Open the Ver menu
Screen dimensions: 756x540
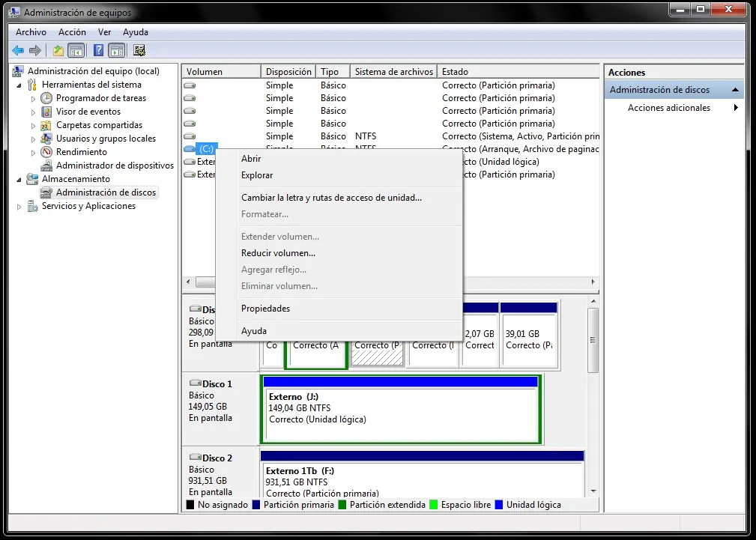tap(105, 32)
